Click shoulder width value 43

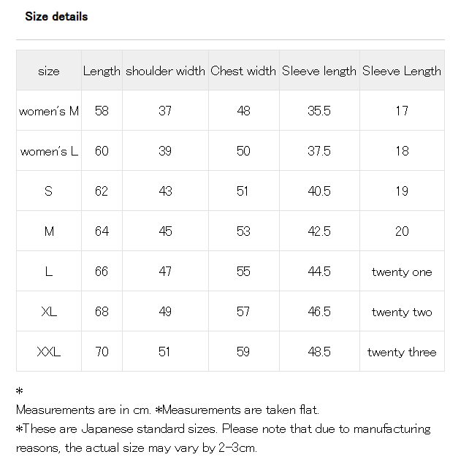165,191
